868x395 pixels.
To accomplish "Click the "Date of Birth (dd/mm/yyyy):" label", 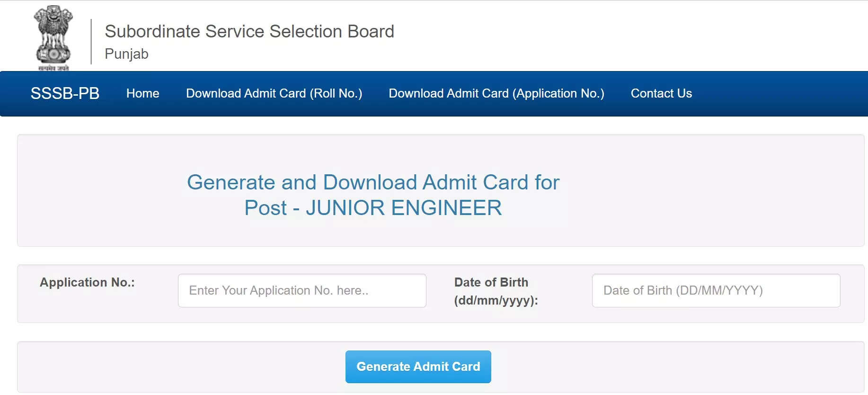I will point(496,291).
